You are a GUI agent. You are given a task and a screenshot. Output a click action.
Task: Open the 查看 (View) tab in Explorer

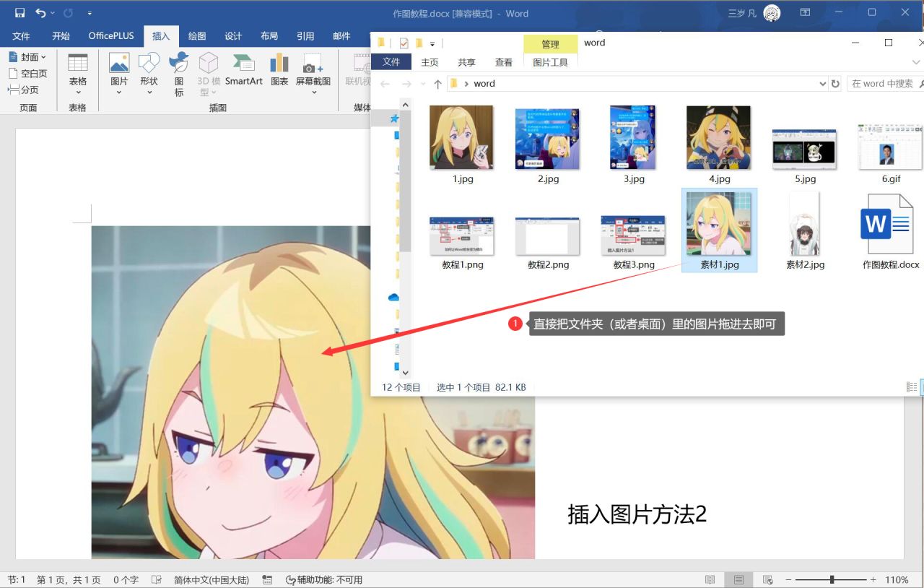pyautogui.click(x=504, y=62)
